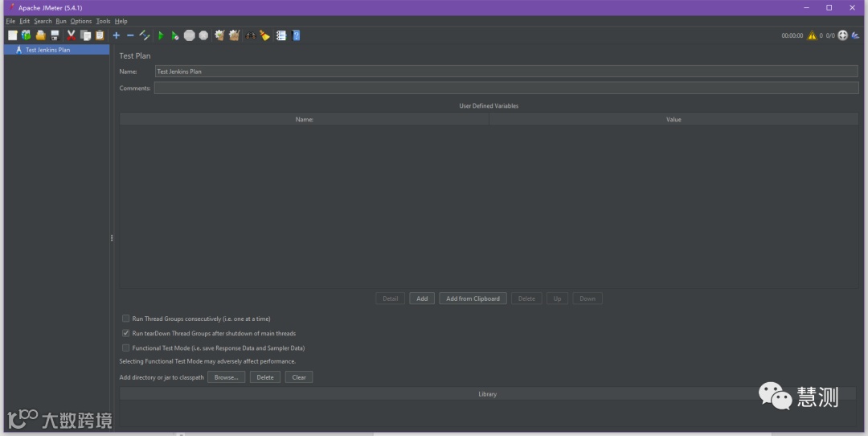Start the test with green play icon

coord(161,35)
